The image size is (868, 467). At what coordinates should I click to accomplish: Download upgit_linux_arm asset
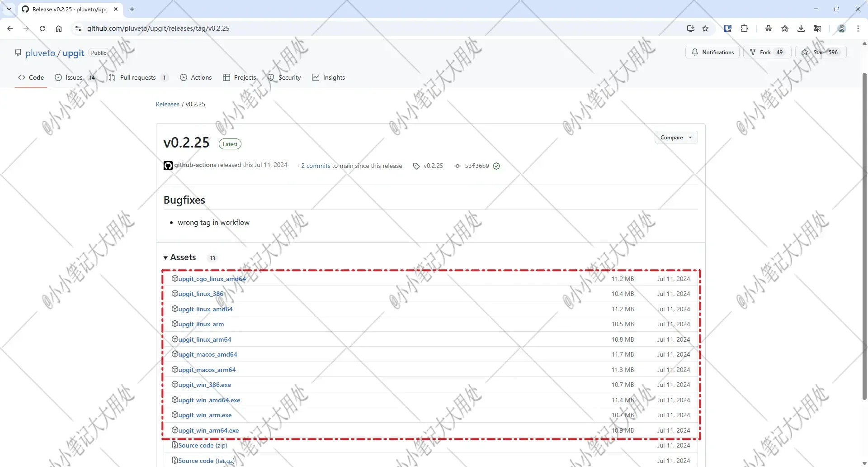tap(201, 324)
